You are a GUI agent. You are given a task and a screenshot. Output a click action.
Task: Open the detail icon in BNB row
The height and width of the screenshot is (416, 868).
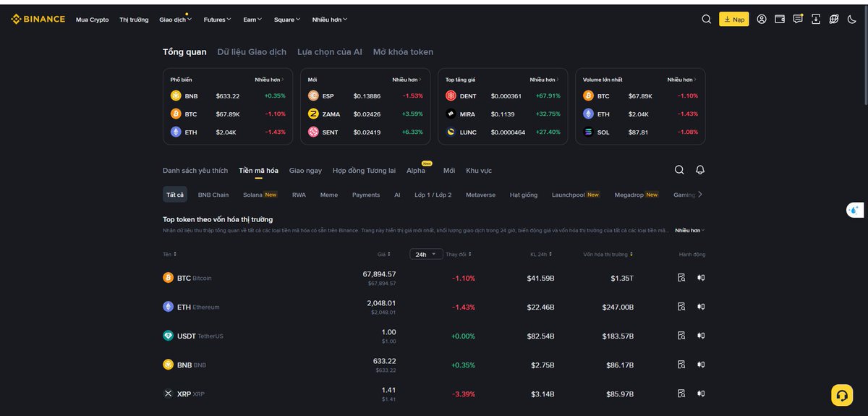coord(681,365)
